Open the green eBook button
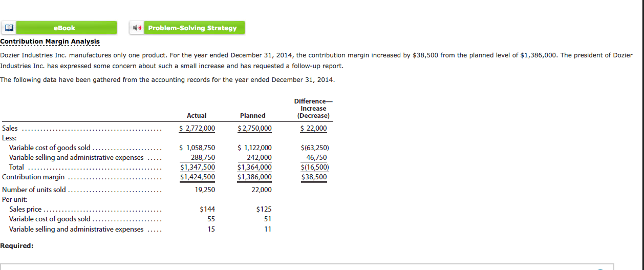644x270 pixels. pyautogui.click(x=65, y=28)
